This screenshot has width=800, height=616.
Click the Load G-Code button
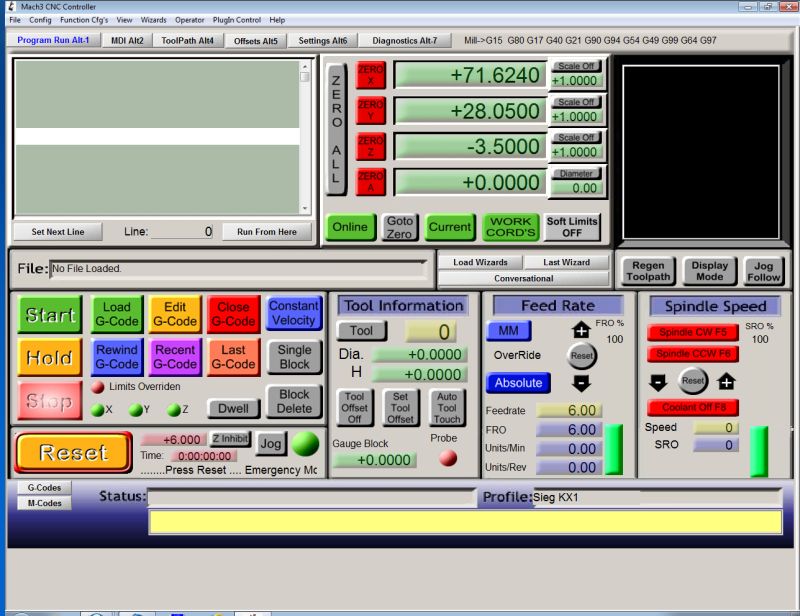117,314
